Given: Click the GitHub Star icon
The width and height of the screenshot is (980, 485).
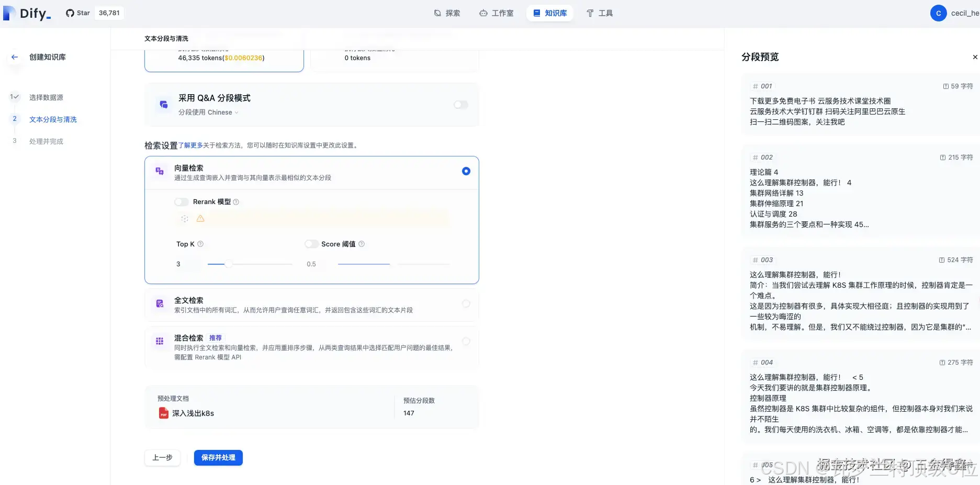Looking at the screenshot, I should click(70, 13).
